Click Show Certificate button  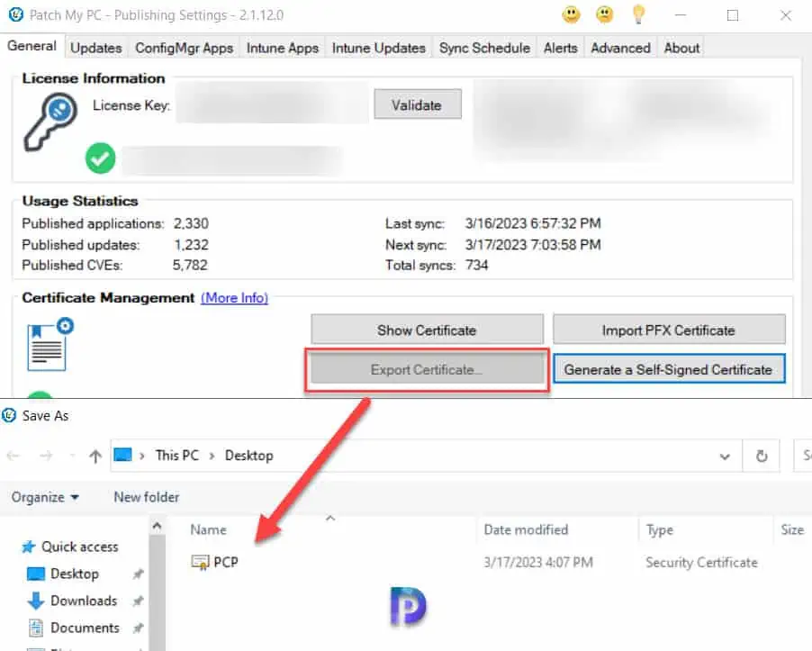(428, 330)
